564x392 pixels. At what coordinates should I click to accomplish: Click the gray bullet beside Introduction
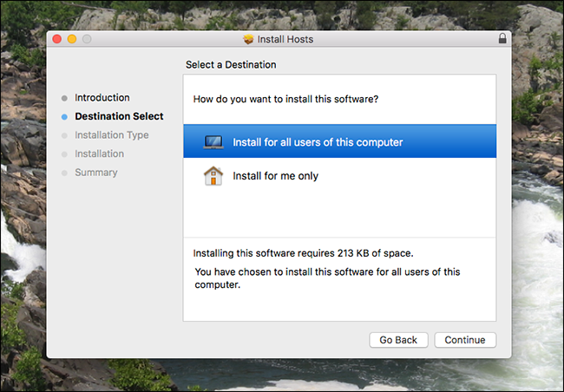point(64,98)
